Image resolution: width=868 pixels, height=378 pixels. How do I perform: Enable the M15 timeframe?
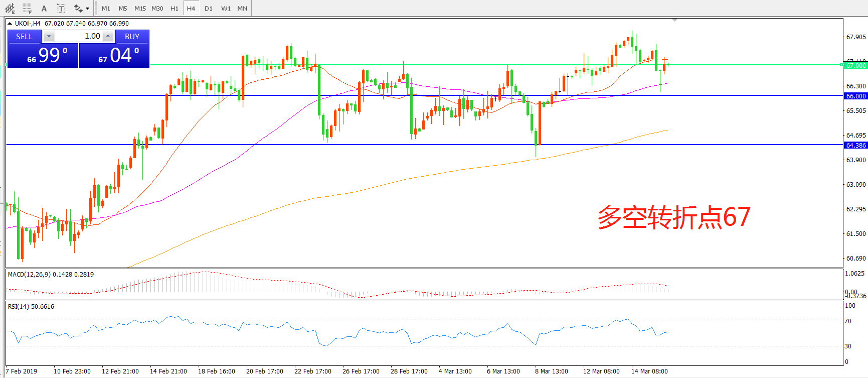(140, 8)
